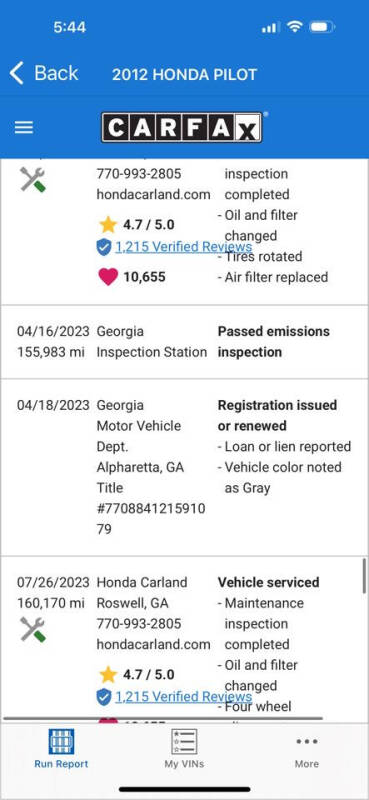Open 1,215 Verified Reviews link in 07/26/2023 entry
Image resolution: width=369 pixels, height=800 pixels.
(x=183, y=697)
